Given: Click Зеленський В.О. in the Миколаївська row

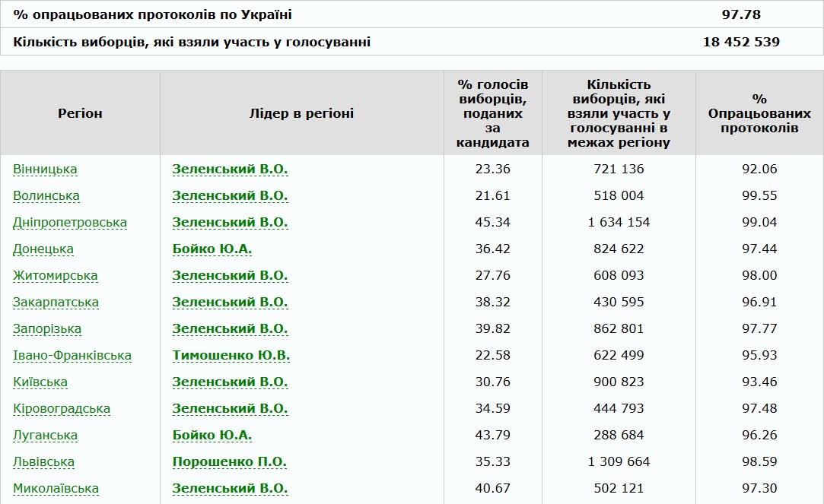Looking at the screenshot, I should click(x=230, y=489).
